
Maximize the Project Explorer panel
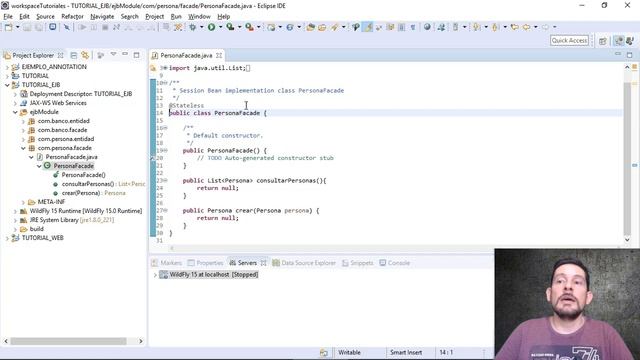pos(136,55)
